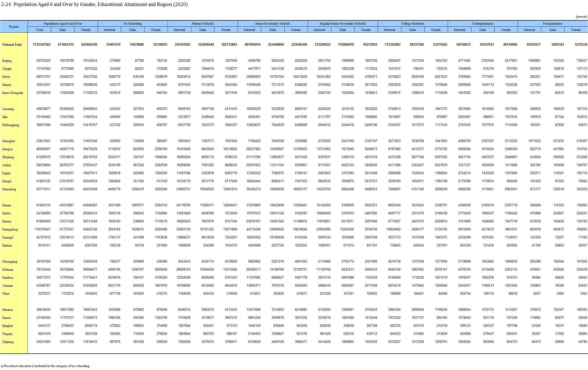Select the Primary Schools header cell
588x370 pixels.
203,24
